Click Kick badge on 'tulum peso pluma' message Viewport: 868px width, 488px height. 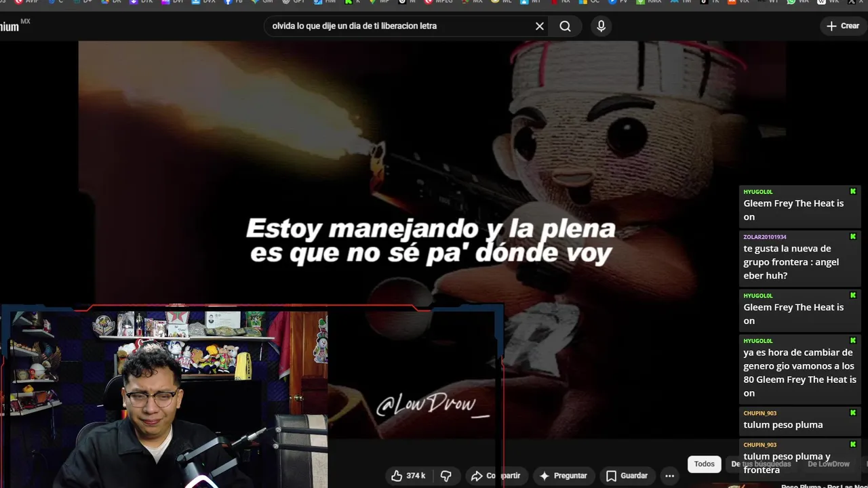click(x=853, y=412)
